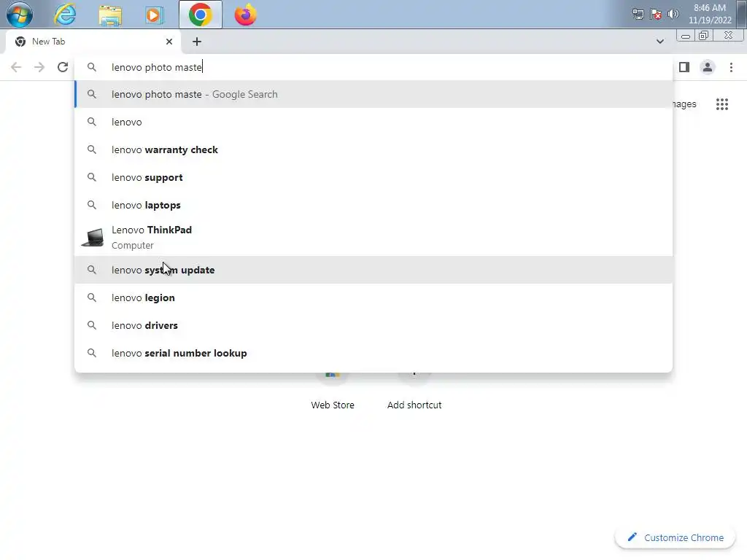
Task: Click the ThinkPad laptop thumbnail
Action: (x=93, y=237)
